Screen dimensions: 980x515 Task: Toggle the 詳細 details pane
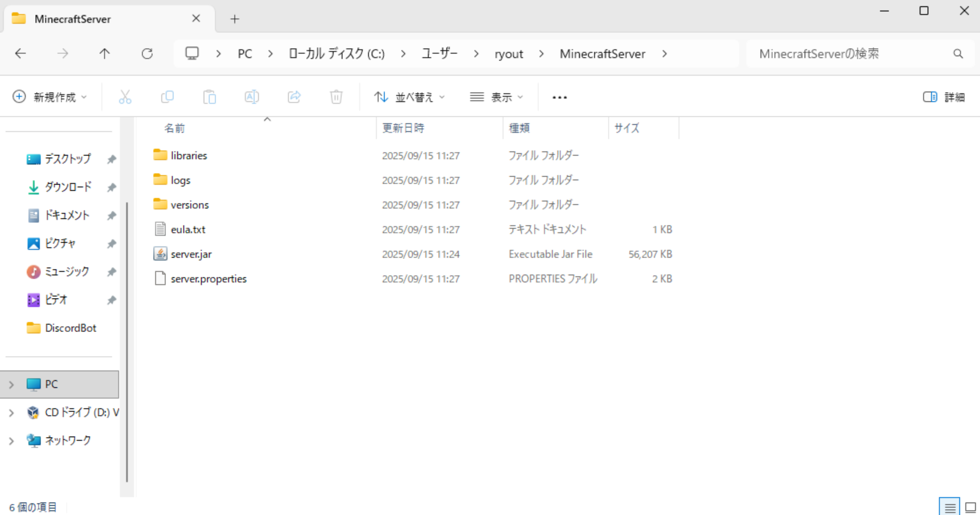[944, 97]
